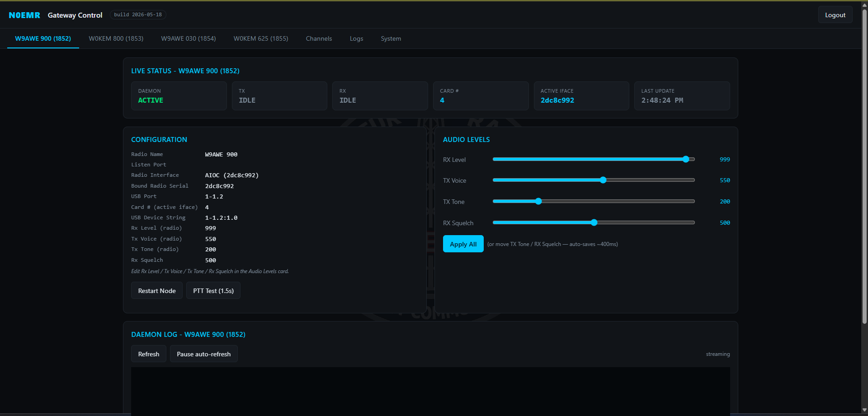Click the RX Level slider
This screenshot has height=416, width=868.
tap(594, 159)
